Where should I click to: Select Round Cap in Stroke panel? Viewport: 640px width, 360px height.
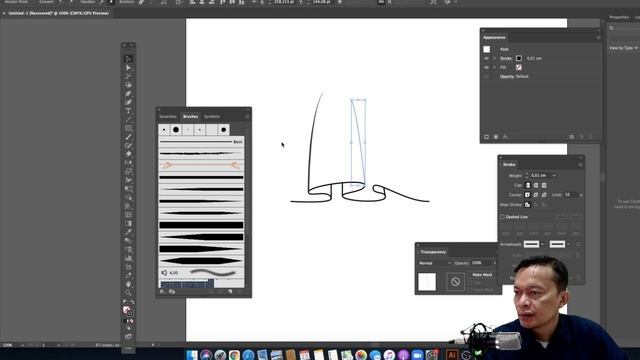click(536, 185)
